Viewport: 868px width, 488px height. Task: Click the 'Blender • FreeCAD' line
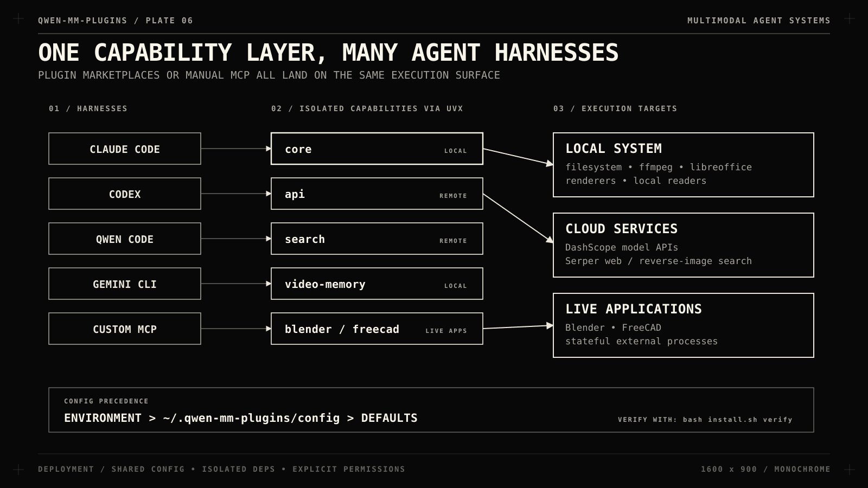[613, 328]
